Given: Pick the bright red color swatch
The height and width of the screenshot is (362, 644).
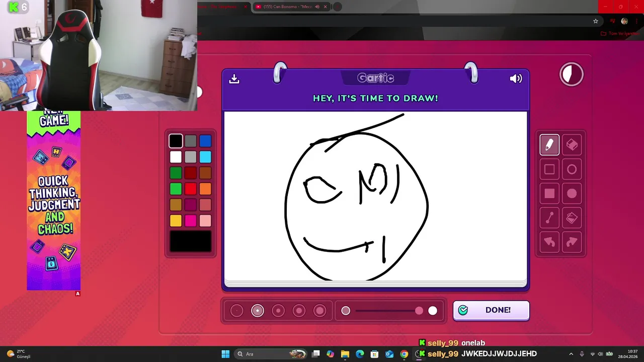Looking at the screenshot, I should pyautogui.click(x=190, y=189).
